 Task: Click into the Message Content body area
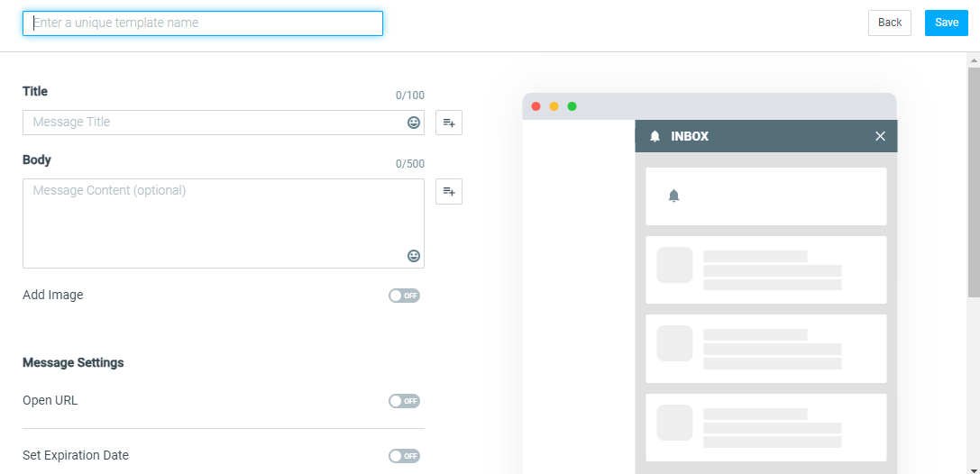click(x=224, y=223)
